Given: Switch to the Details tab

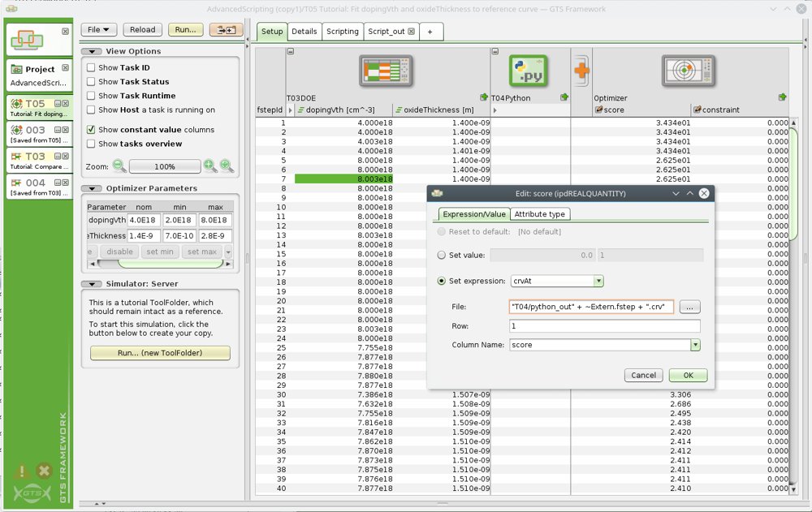Looking at the screenshot, I should pyautogui.click(x=304, y=31).
